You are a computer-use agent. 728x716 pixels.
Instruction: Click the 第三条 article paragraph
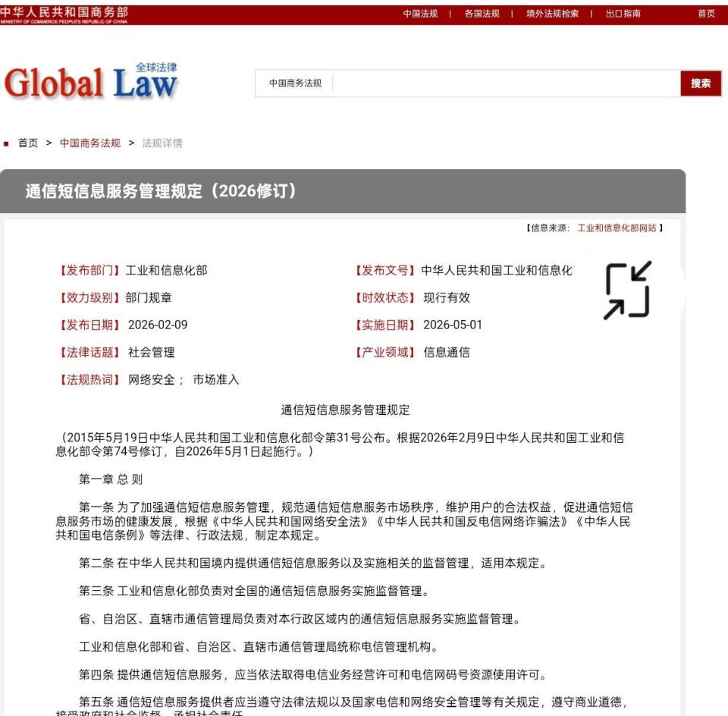click(x=255, y=591)
